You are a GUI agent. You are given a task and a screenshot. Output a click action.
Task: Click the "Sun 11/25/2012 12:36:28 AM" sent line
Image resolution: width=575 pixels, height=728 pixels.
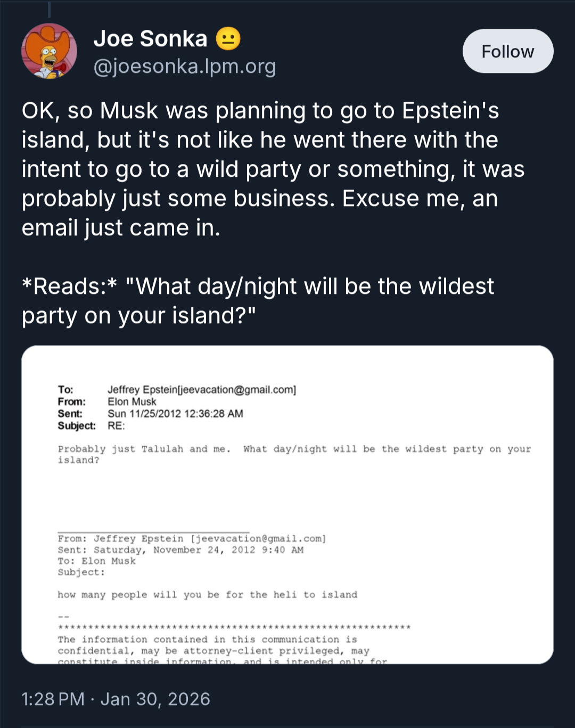click(175, 414)
